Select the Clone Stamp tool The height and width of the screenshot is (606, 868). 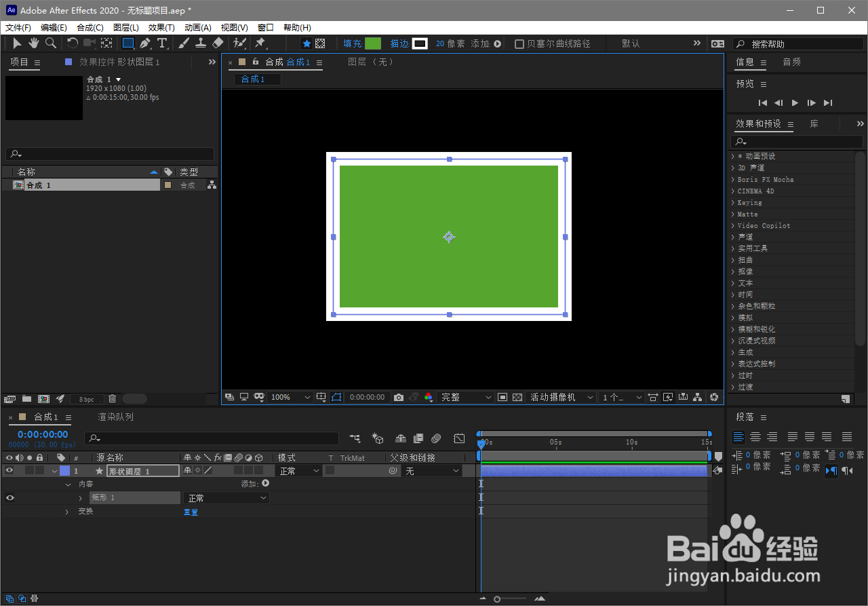[201, 43]
